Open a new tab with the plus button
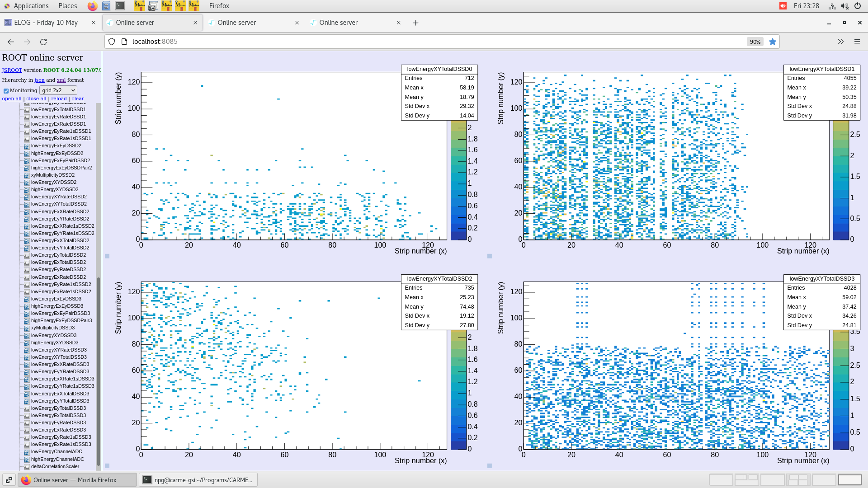The image size is (868, 488). click(415, 23)
